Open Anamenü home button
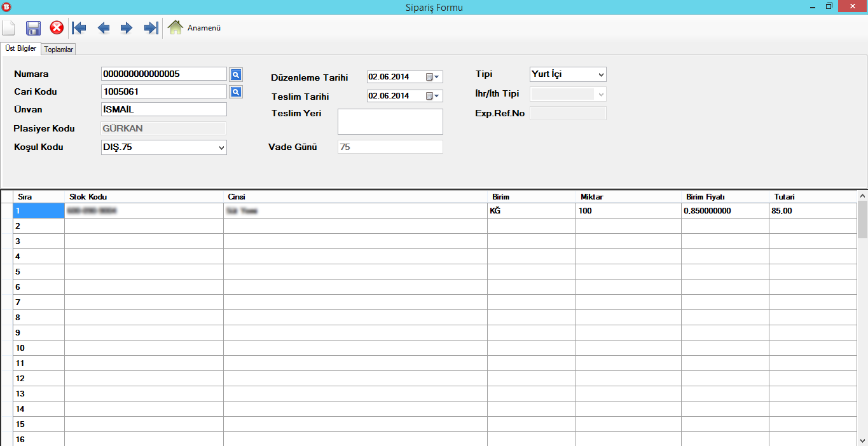Screen dimensions: 868x446 [x=195, y=28]
